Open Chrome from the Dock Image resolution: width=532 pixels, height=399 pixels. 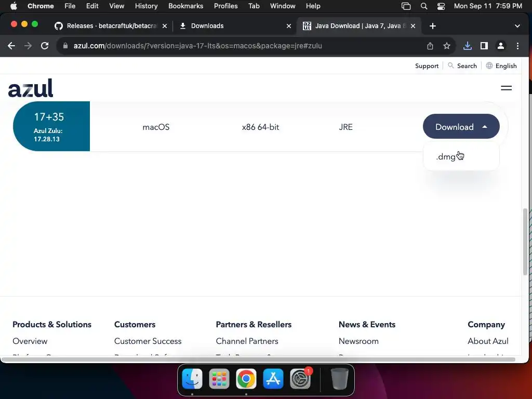coord(246,379)
